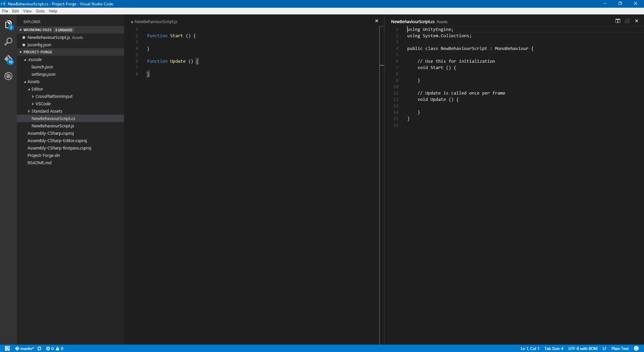Click the Ln 1, Col 1 indicator
Image resolution: width=644 pixels, height=352 pixels.
tap(530, 348)
